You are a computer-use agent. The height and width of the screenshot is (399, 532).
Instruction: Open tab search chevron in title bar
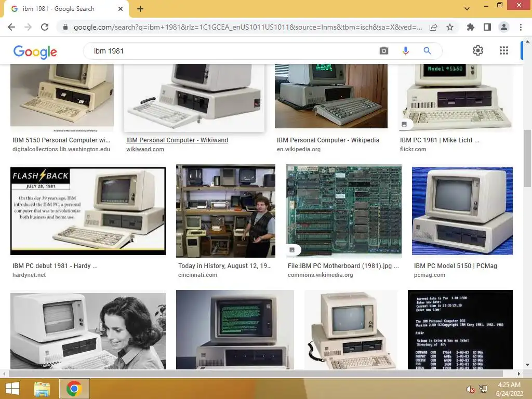pos(467,9)
